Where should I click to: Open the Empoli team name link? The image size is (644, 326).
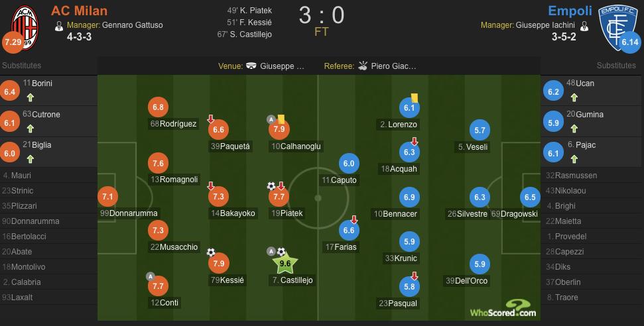[570, 11]
